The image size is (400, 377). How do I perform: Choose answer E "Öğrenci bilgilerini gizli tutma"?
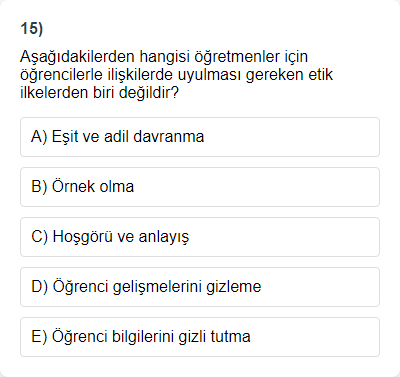[x=200, y=337]
